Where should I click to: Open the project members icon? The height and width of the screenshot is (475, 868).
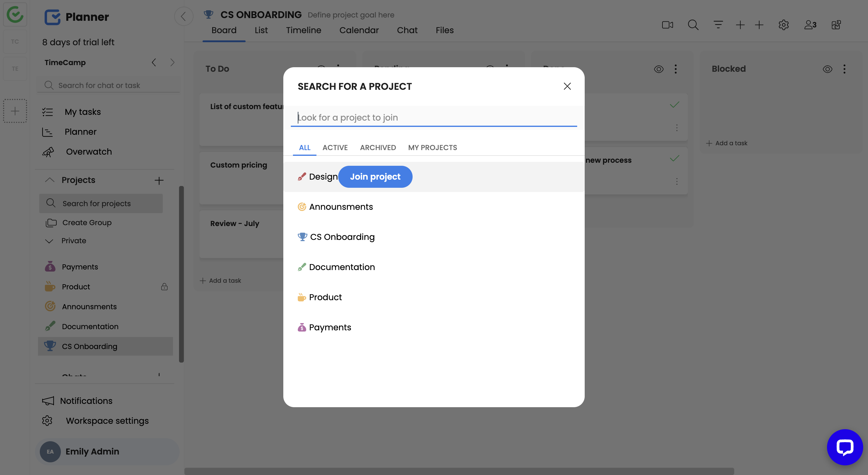coord(810,25)
